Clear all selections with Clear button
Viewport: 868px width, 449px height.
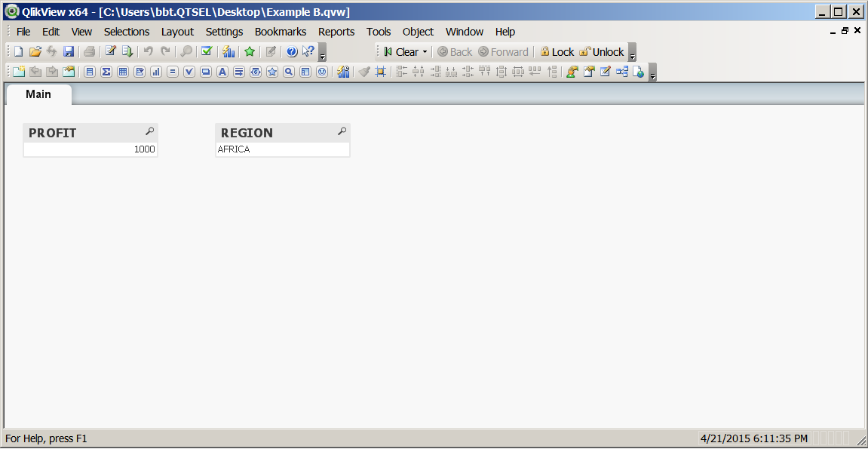401,52
